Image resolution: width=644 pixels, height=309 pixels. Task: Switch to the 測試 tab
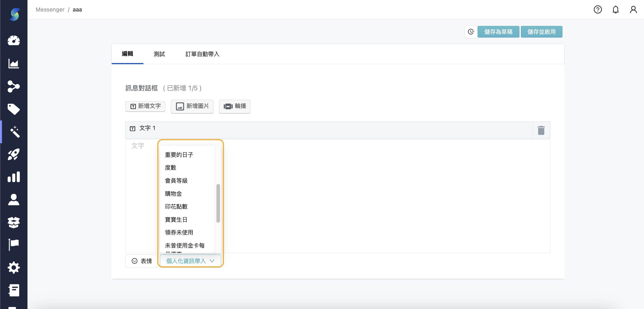click(x=159, y=54)
